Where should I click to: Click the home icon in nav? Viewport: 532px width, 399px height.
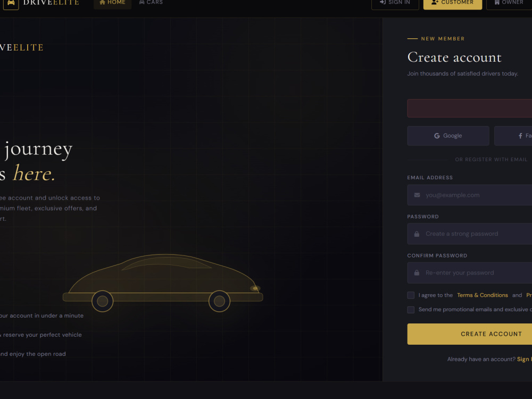[102, 2]
